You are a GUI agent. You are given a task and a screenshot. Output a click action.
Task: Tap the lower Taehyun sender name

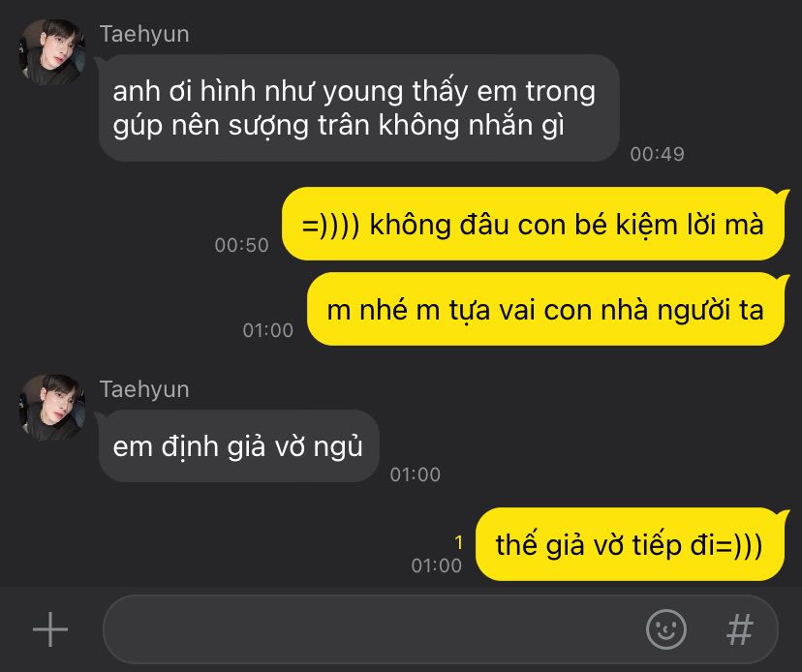click(144, 389)
